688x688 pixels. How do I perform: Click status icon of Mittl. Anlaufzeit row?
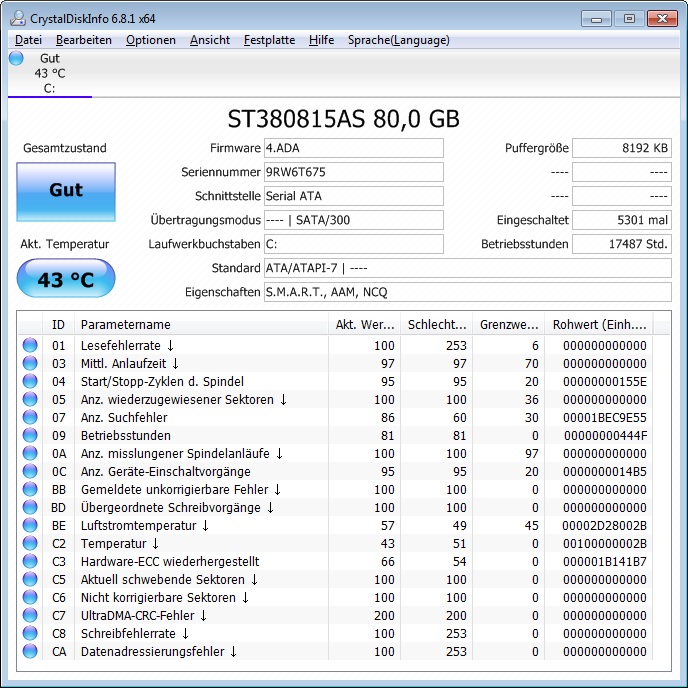[30, 363]
